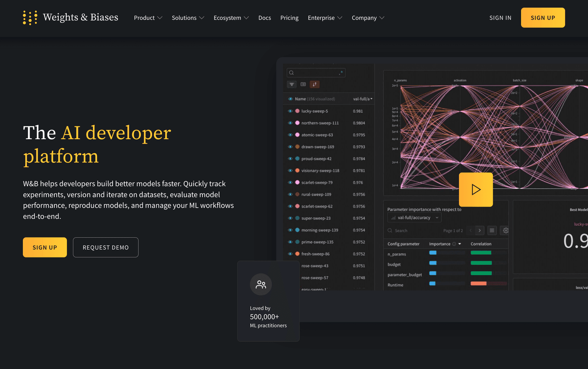Click the lucky-sweep-5 pink color dot
Screen dimensions: 588x369
click(x=297, y=111)
